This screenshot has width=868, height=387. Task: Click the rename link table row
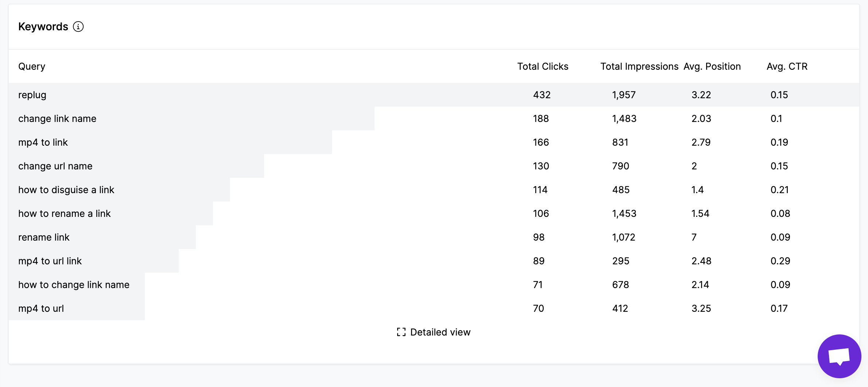click(44, 237)
